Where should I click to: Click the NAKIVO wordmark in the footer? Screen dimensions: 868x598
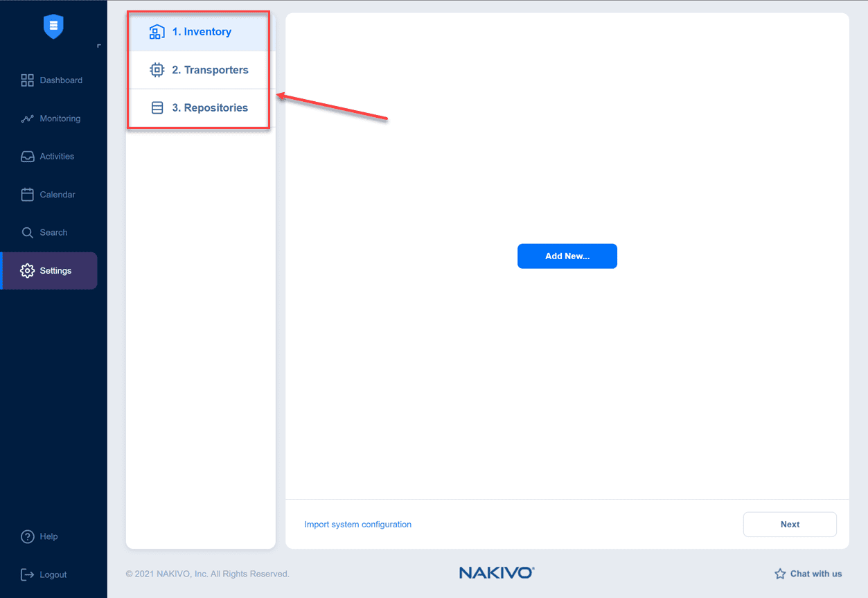point(496,572)
